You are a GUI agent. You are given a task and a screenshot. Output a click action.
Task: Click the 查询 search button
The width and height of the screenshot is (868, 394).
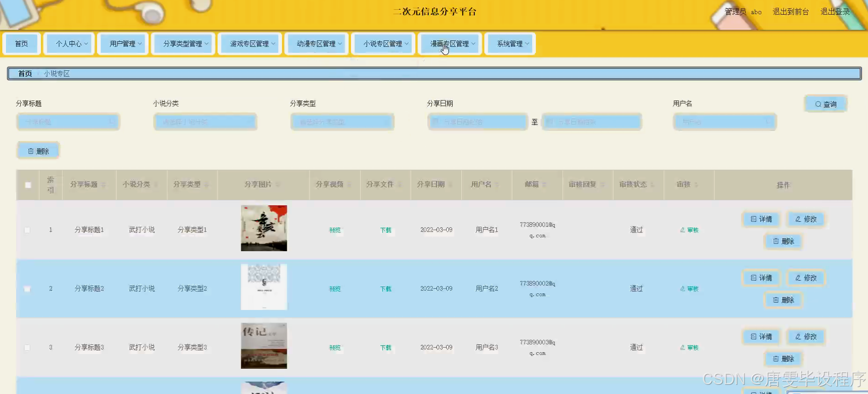(x=826, y=104)
